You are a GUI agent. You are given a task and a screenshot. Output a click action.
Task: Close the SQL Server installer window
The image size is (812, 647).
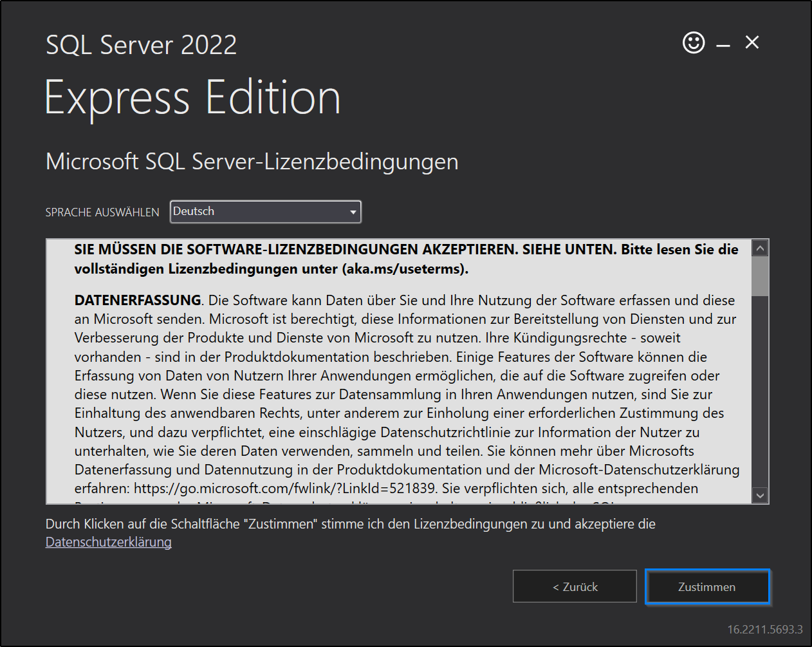click(752, 42)
